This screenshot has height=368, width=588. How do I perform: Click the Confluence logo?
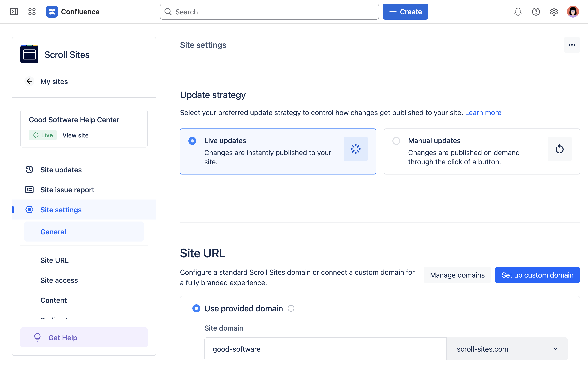tap(52, 12)
